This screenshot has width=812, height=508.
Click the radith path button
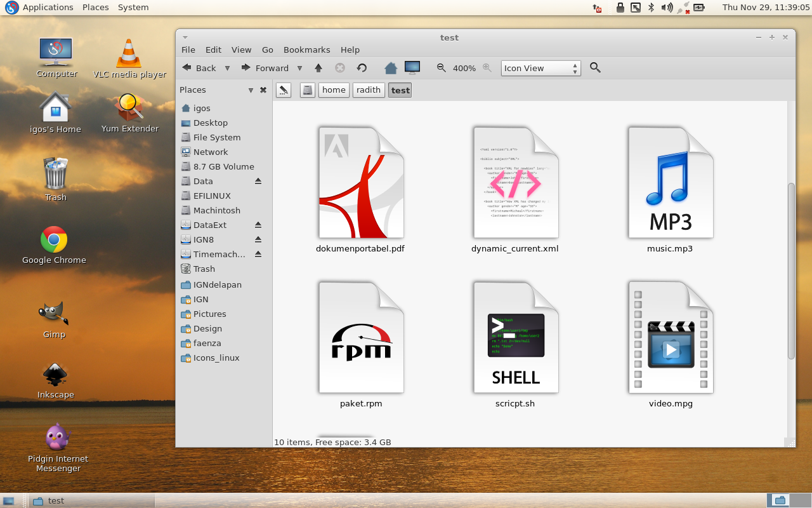[x=369, y=90]
